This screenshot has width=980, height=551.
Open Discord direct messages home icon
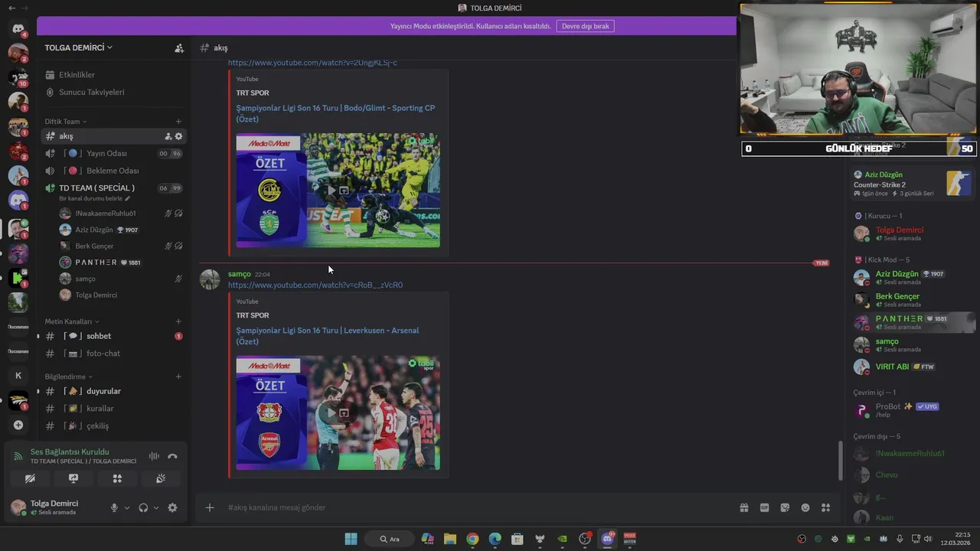click(x=18, y=29)
